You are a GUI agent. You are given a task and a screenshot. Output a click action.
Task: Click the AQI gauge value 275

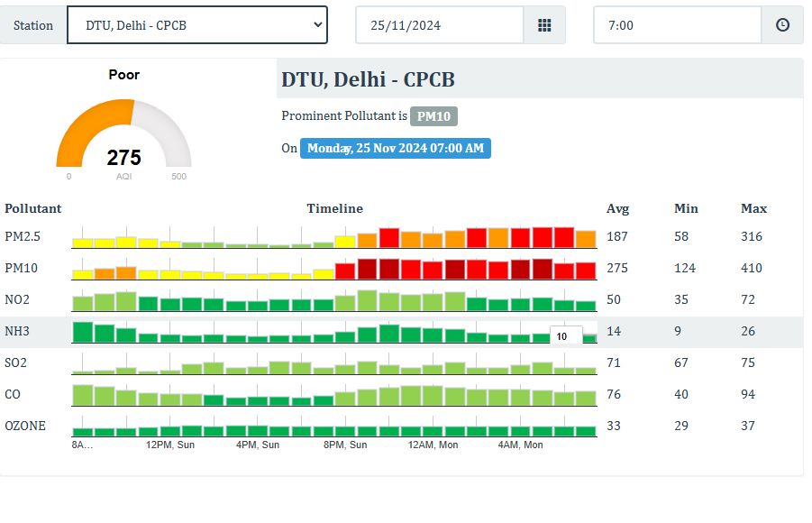[123, 158]
